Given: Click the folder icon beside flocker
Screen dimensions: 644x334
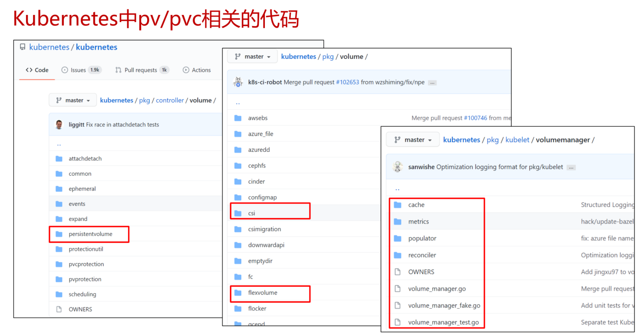Looking at the screenshot, I should pyautogui.click(x=238, y=309).
